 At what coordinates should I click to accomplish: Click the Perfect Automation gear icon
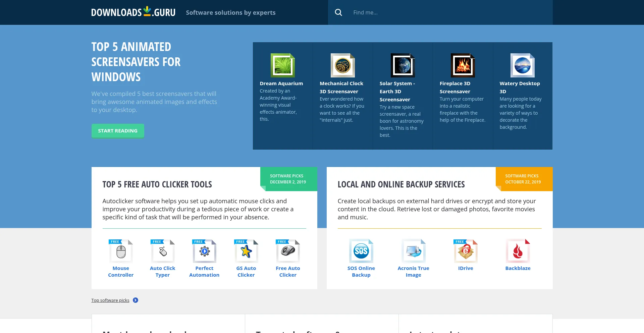coord(204,251)
